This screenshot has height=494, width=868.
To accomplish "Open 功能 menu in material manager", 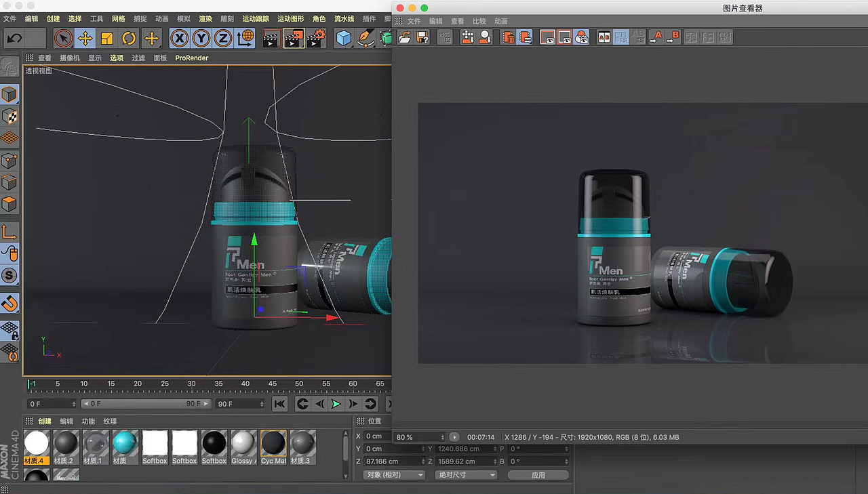I will [88, 421].
